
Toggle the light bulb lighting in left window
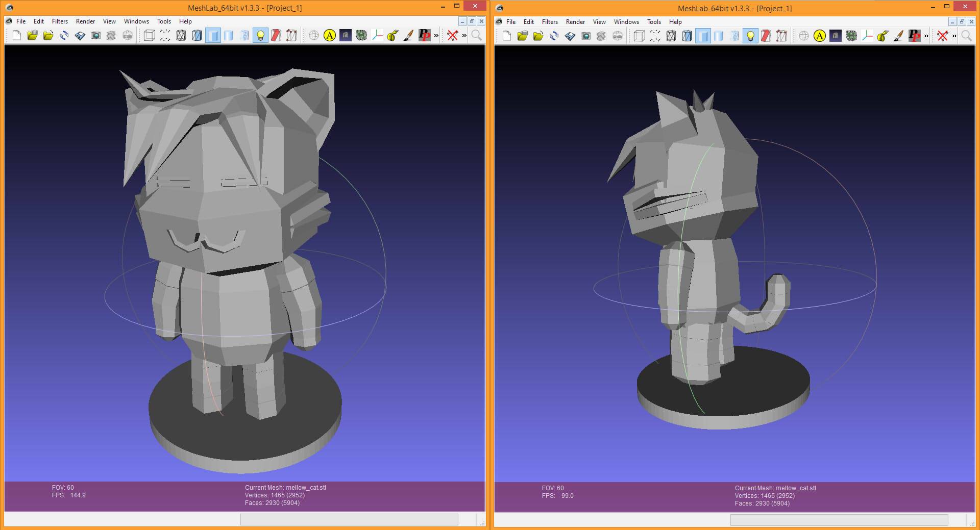(x=260, y=35)
